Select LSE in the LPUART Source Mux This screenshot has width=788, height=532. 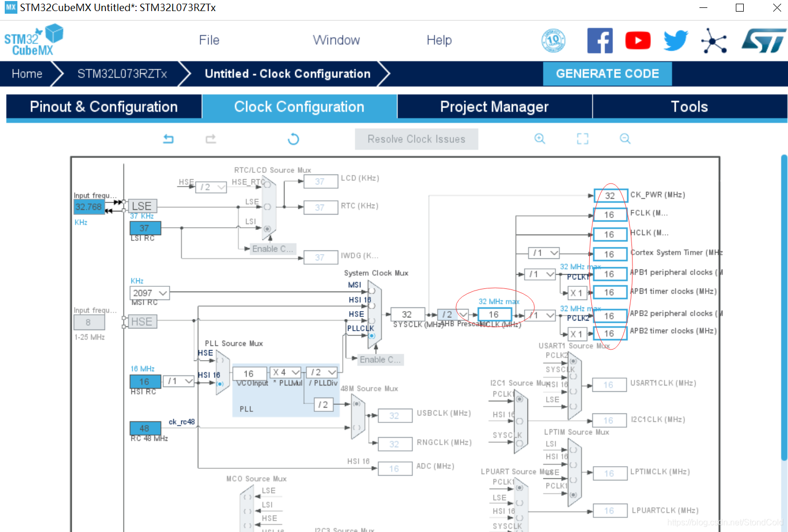click(519, 503)
